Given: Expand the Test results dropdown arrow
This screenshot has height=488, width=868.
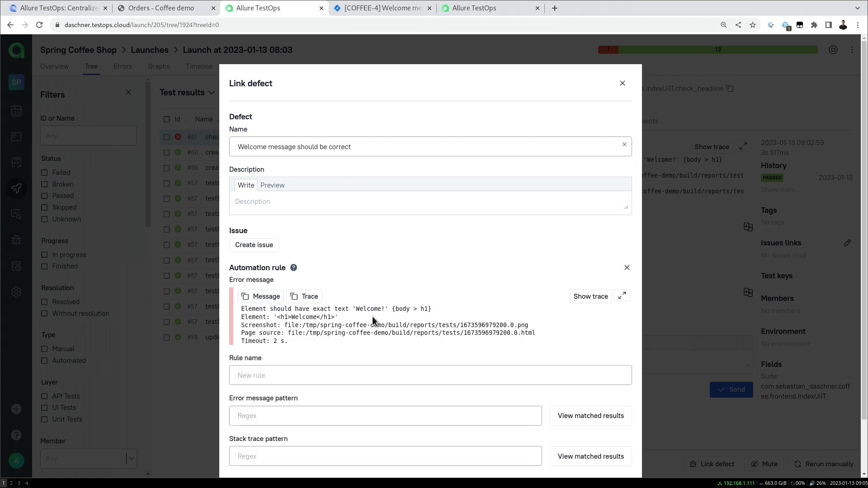Looking at the screenshot, I should [212, 93].
